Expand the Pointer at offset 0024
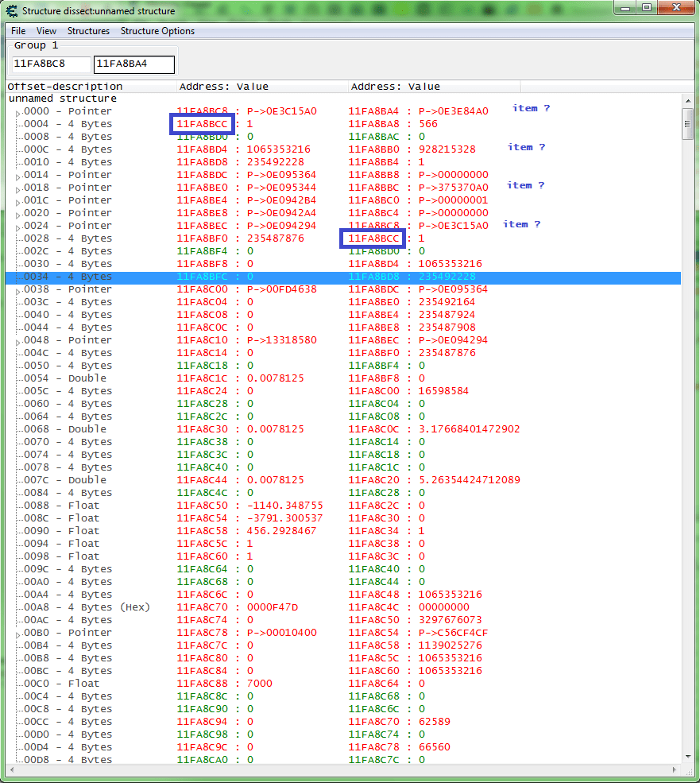 17,225
